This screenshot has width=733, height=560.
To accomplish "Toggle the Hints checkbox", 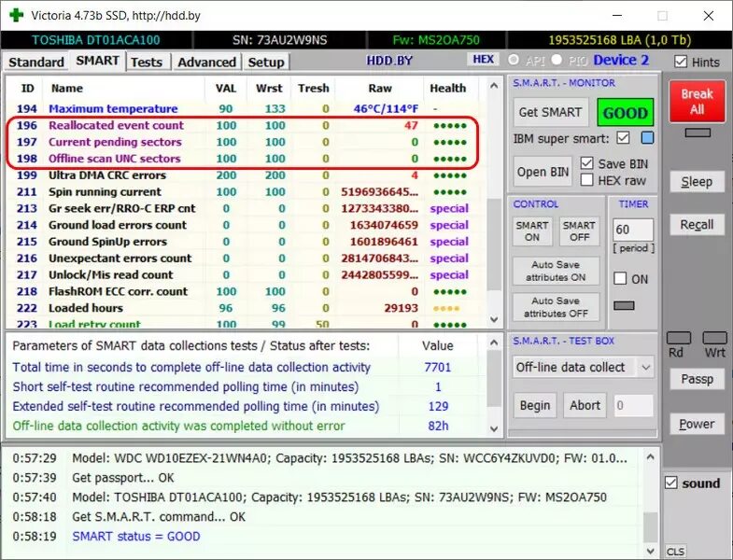I will click(x=681, y=62).
